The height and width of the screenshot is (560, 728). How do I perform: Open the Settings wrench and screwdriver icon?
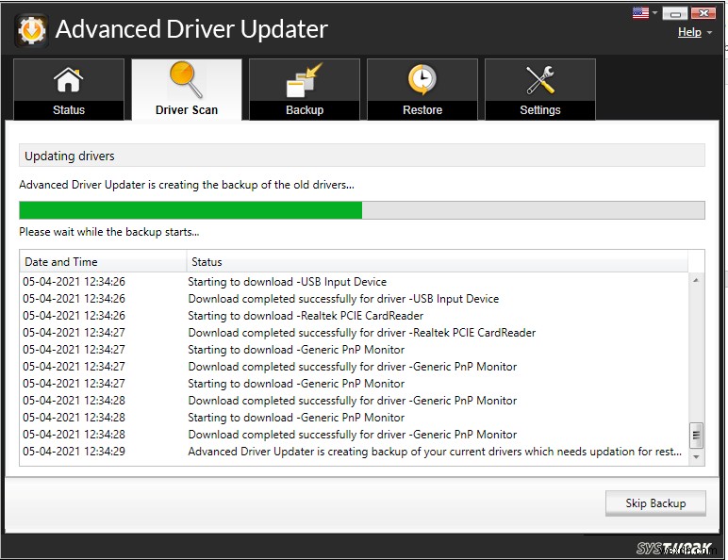pyautogui.click(x=540, y=81)
